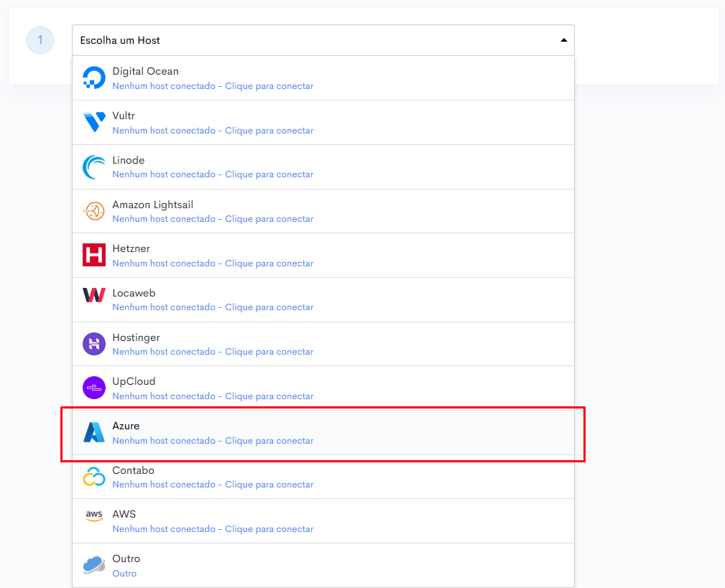Viewport: 725px width, 588px height.
Task: Click the Hostinger purple logo icon
Action: pyautogui.click(x=94, y=344)
